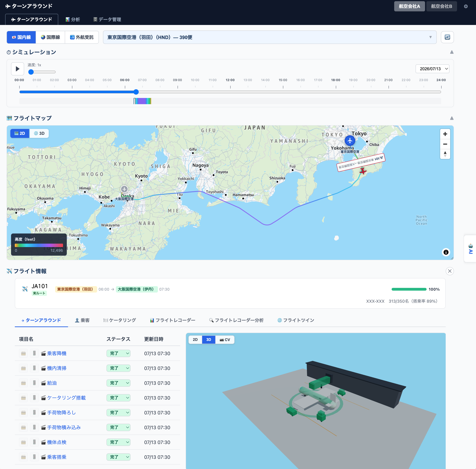Click the radio icon in the 乗客搭乗 row
This screenshot has width=476, height=469.
(x=23, y=457)
